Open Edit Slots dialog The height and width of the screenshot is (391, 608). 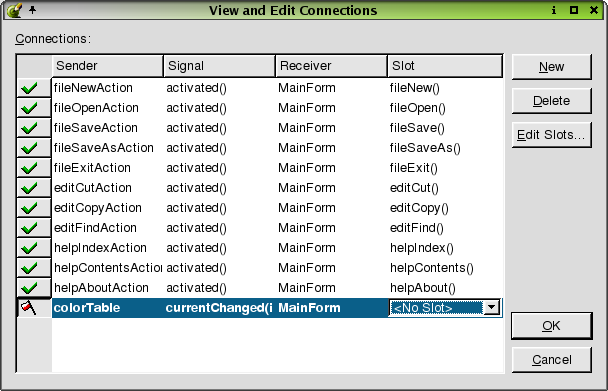coord(551,135)
